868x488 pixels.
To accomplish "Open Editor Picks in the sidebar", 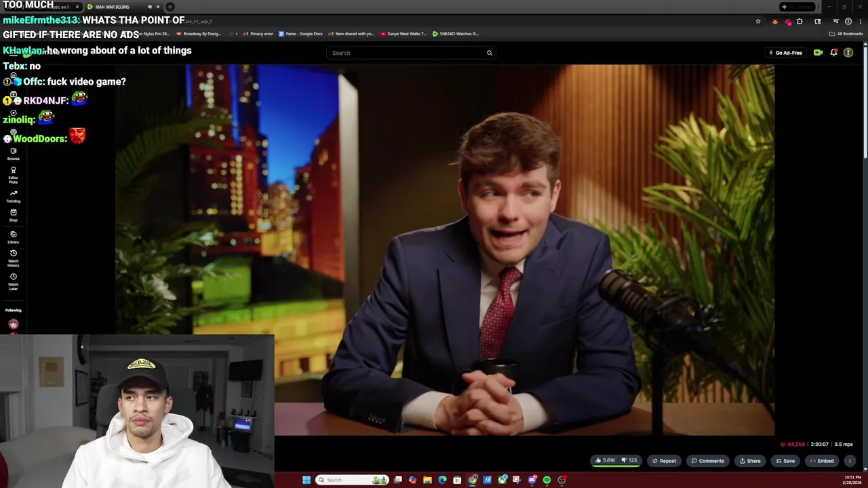I will point(13,175).
